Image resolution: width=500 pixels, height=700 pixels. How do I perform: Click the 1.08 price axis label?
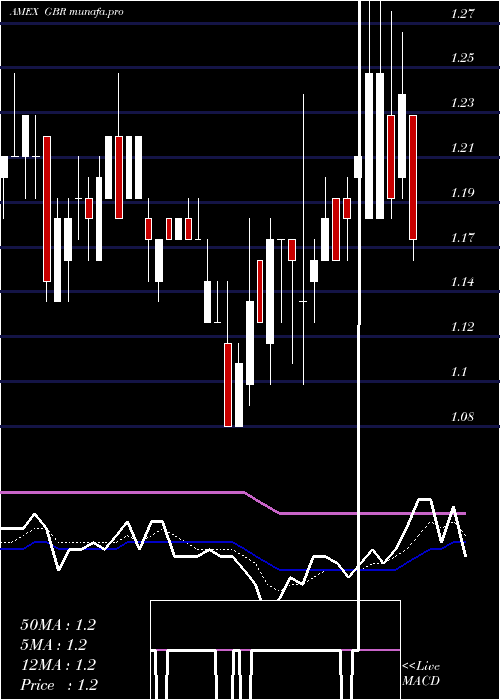462,417
